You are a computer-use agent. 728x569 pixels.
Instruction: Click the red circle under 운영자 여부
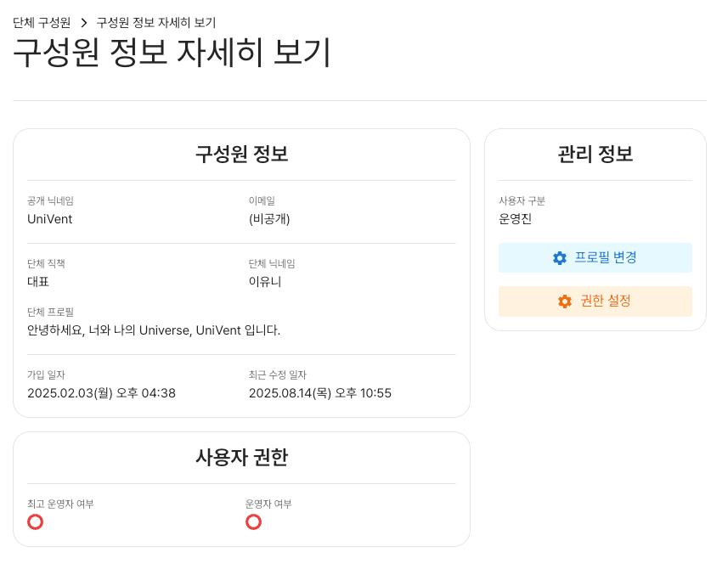pyautogui.click(x=253, y=521)
